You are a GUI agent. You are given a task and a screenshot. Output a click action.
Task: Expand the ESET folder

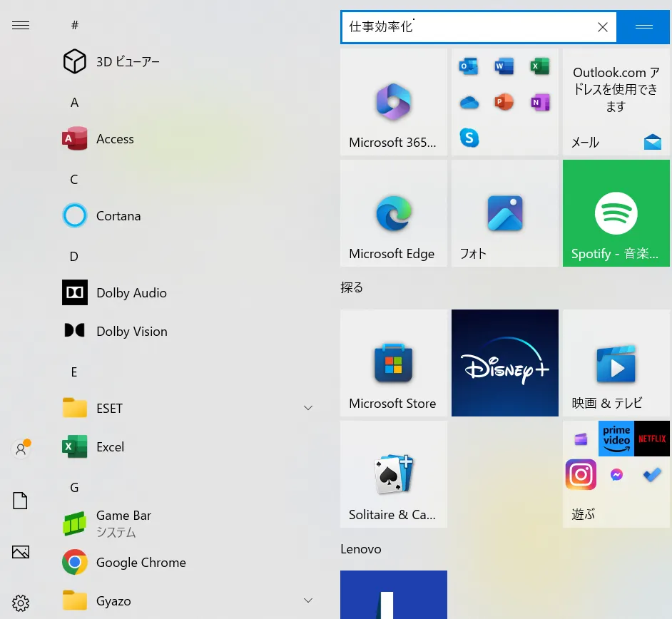307,408
